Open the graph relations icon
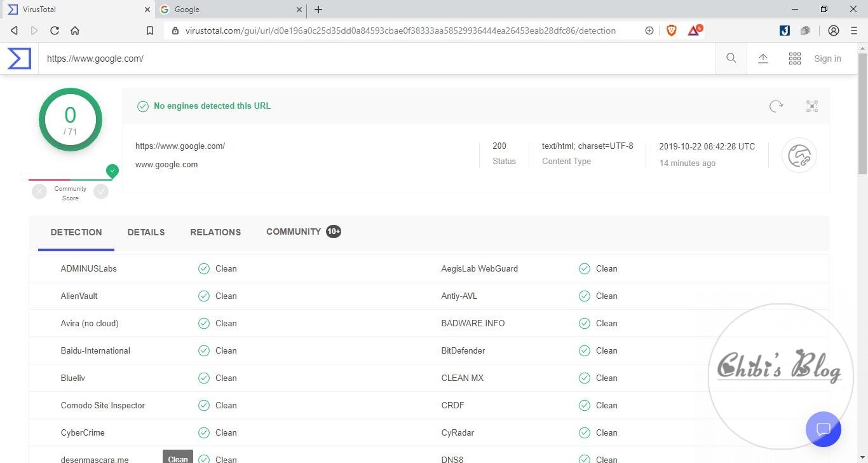Screen dimensions: 868x463 point(812,106)
